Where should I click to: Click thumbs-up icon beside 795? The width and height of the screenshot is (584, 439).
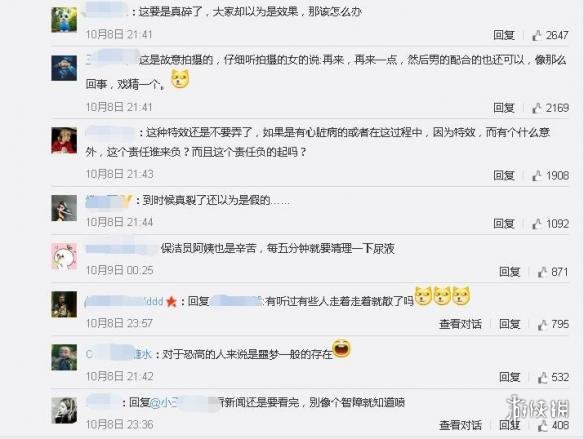pos(542,324)
